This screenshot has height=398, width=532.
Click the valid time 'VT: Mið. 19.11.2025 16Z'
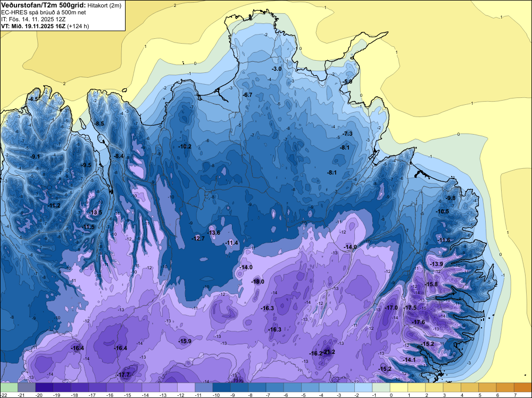tap(33, 26)
